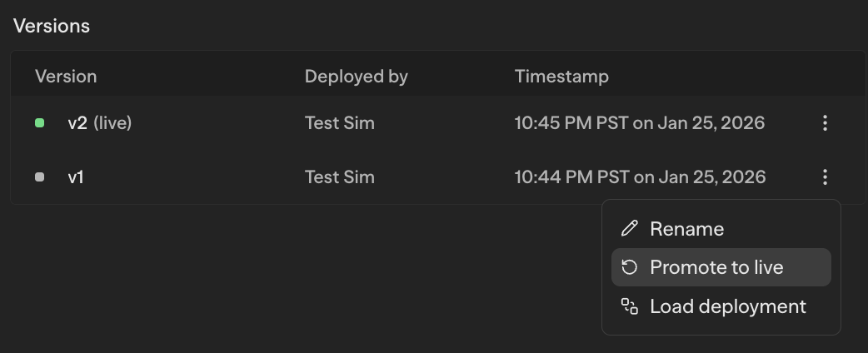Click the v1 version name
Image resolution: width=868 pixels, height=353 pixels.
pos(76,177)
